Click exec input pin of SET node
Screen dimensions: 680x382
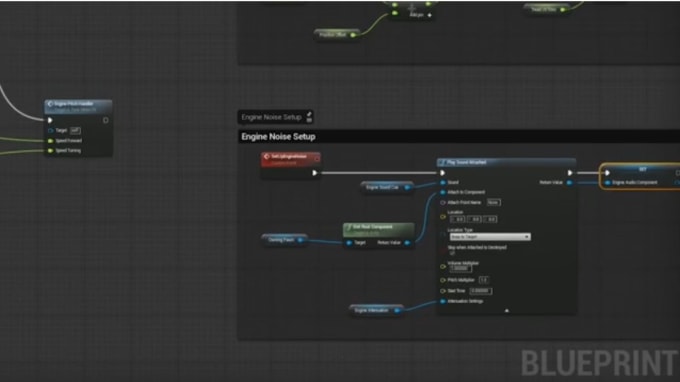tap(607, 173)
